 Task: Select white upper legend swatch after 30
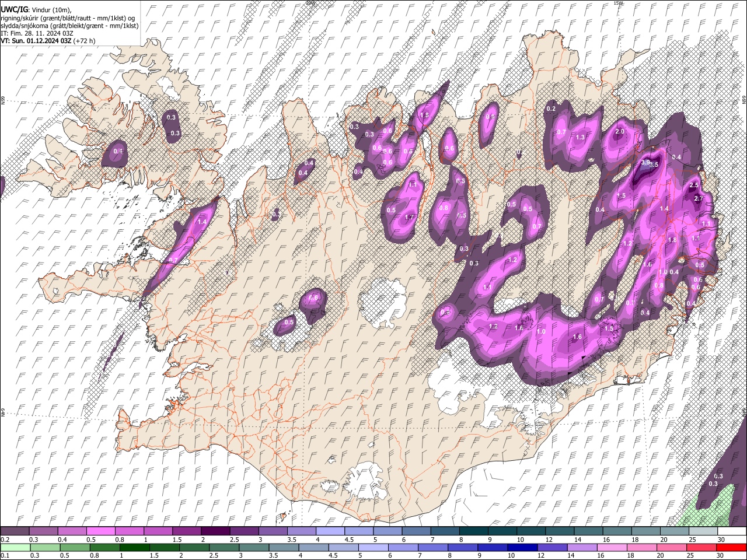point(732,531)
